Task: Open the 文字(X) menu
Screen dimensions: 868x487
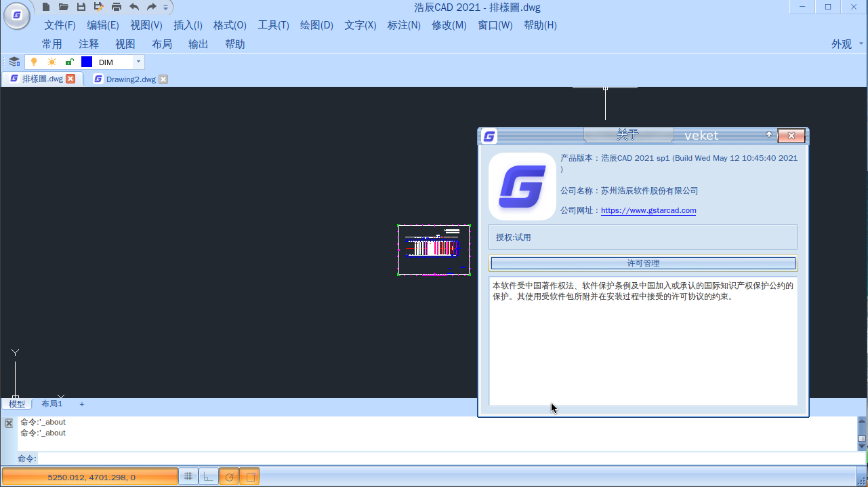Action: coord(360,25)
